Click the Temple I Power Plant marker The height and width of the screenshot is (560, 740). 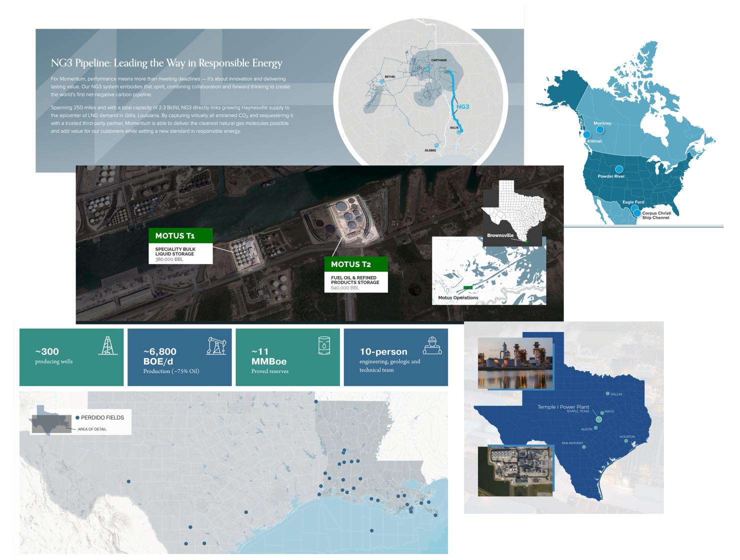pyautogui.click(x=598, y=419)
